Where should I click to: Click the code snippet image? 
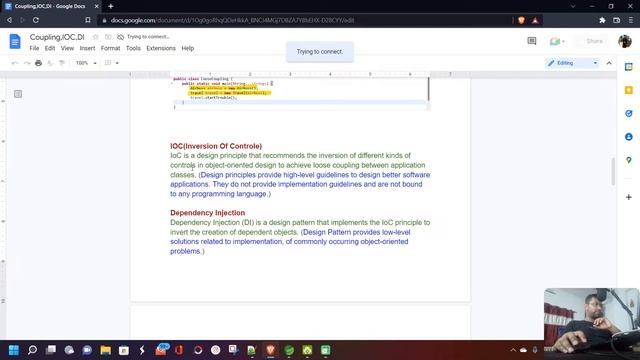tap(300, 93)
